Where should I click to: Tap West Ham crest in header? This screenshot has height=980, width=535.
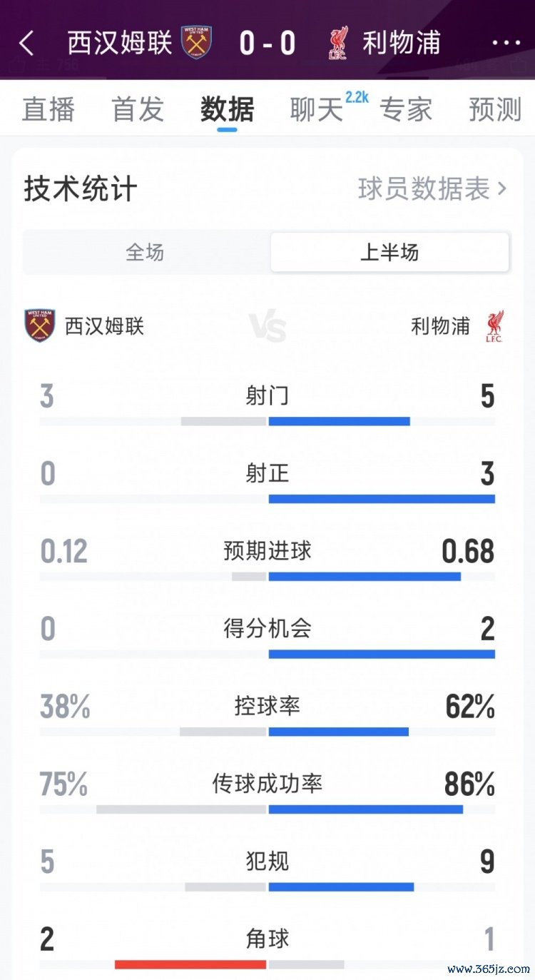tap(196, 43)
